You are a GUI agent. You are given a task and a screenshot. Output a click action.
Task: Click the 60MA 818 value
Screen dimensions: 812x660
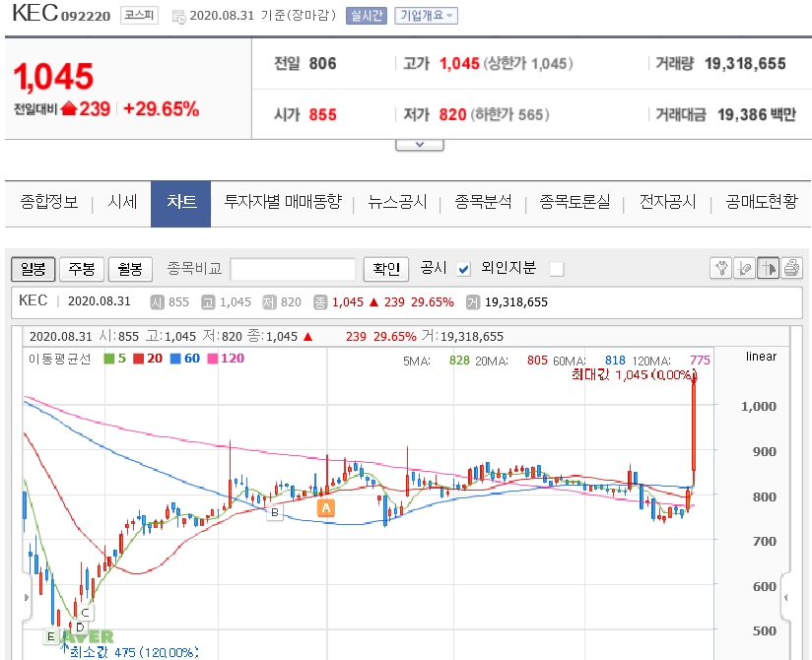pyautogui.click(x=615, y=361)
